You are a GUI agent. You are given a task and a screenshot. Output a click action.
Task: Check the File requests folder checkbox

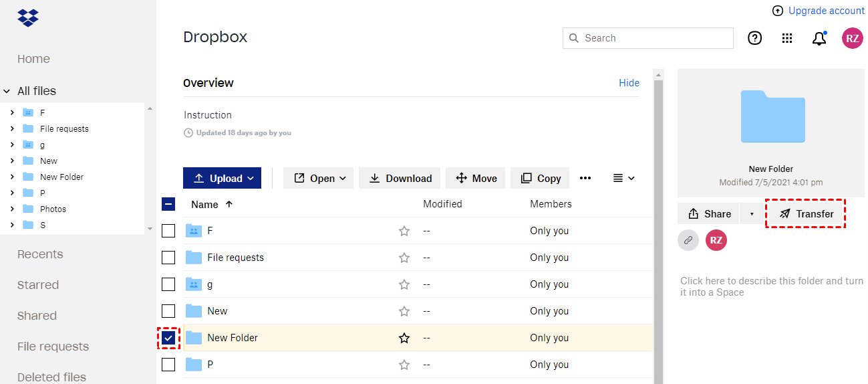[168, 258]
